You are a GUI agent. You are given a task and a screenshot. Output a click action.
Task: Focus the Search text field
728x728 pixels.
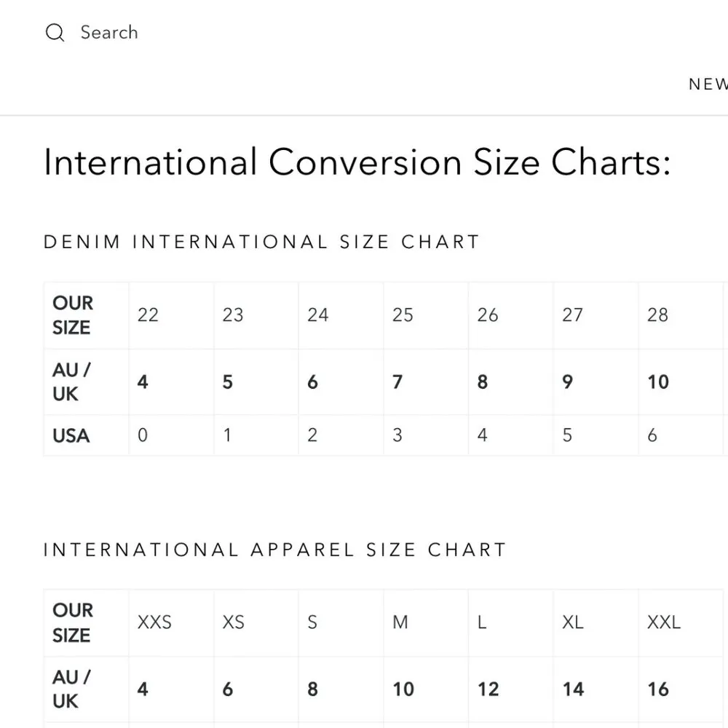109,33
